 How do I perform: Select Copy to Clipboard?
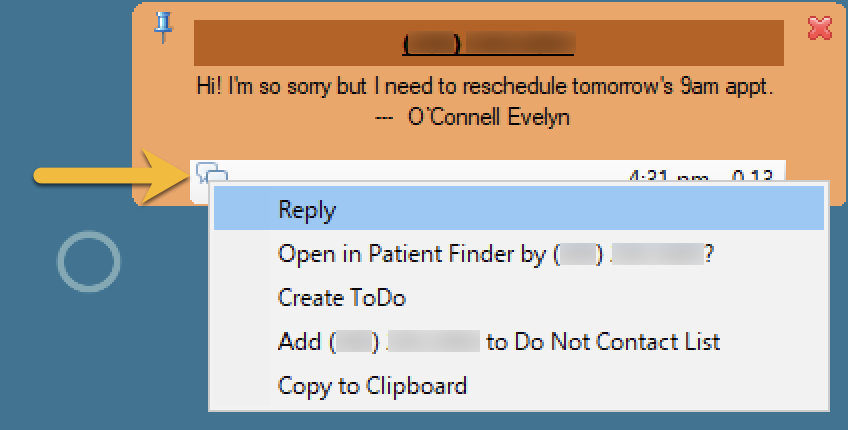[372, 386]
